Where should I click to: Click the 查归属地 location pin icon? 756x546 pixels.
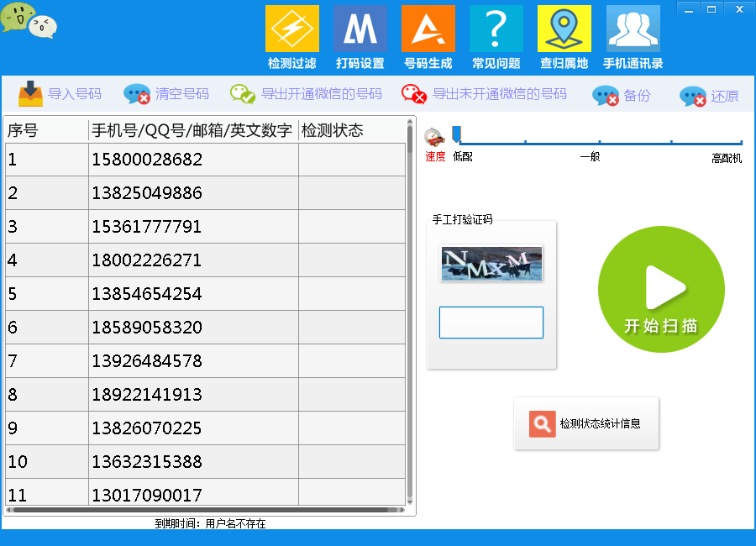[564, 30]
